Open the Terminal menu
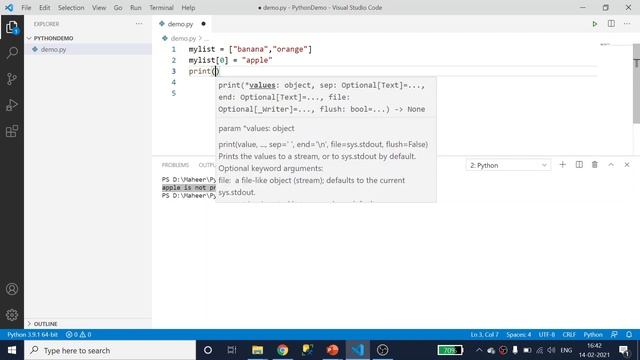The image size is (640, 360). coord(161,8)
